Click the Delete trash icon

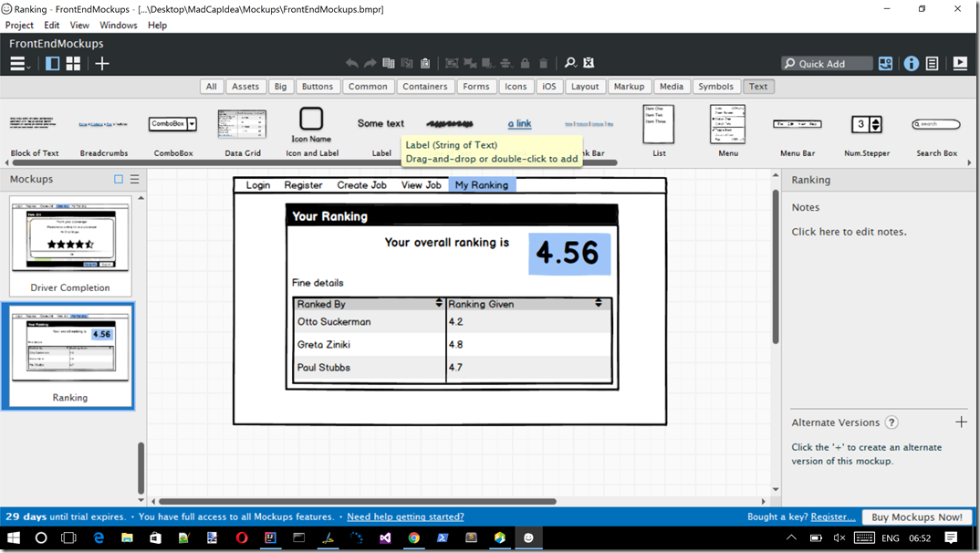click(x=543, y=63)
